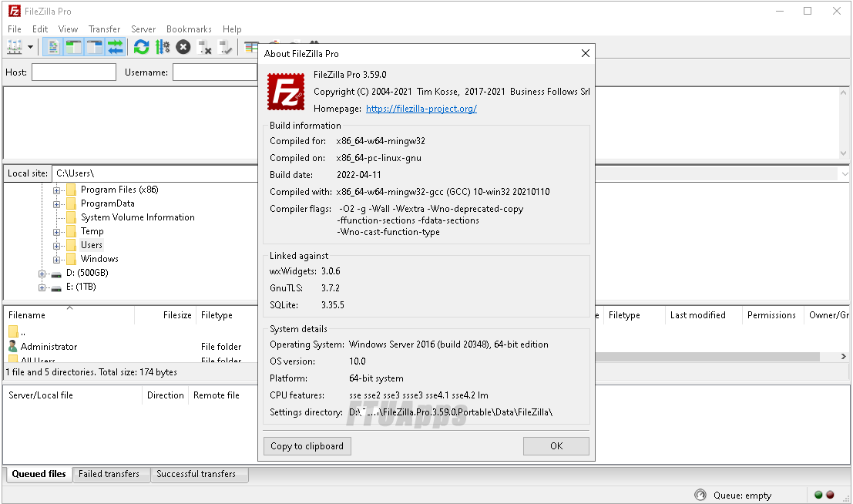Open the Edit menu
Image resolution: width=853 pixels, height=504 pixels.
(x=40, y=29)
